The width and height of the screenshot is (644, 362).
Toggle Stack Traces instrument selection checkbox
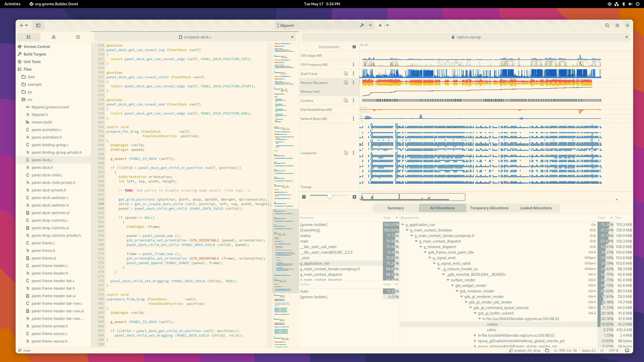pos(346,74)
